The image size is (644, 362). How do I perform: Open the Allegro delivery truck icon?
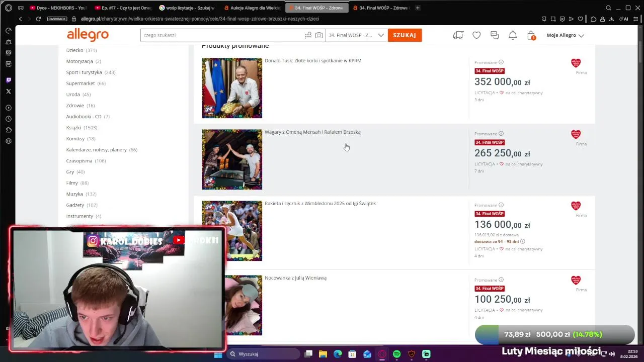[x=458, y=35]
